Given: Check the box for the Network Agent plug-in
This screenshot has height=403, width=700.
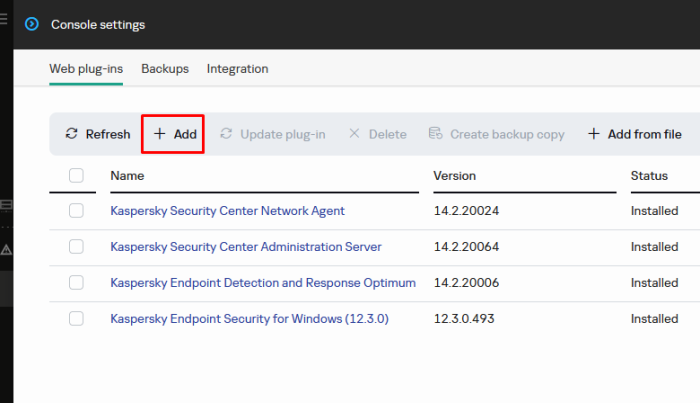Looking at the screenshot, I should tap(76, 211).
